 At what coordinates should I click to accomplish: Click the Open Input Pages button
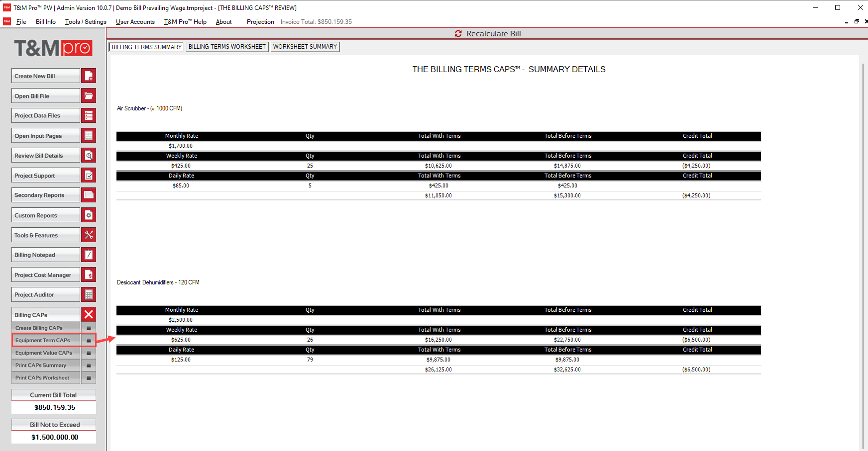[x=46, y=135]
